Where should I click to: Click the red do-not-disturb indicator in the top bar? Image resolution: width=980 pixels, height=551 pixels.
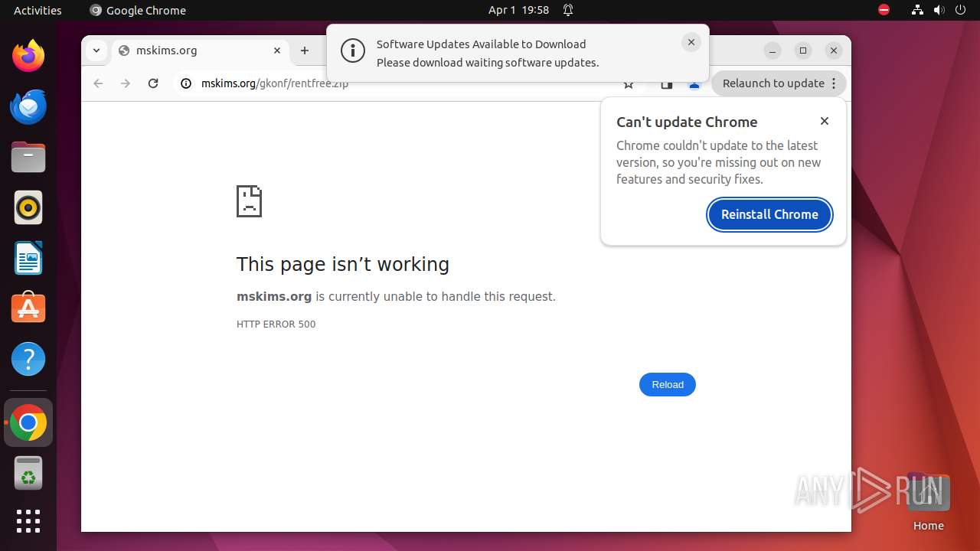(884, 10)
